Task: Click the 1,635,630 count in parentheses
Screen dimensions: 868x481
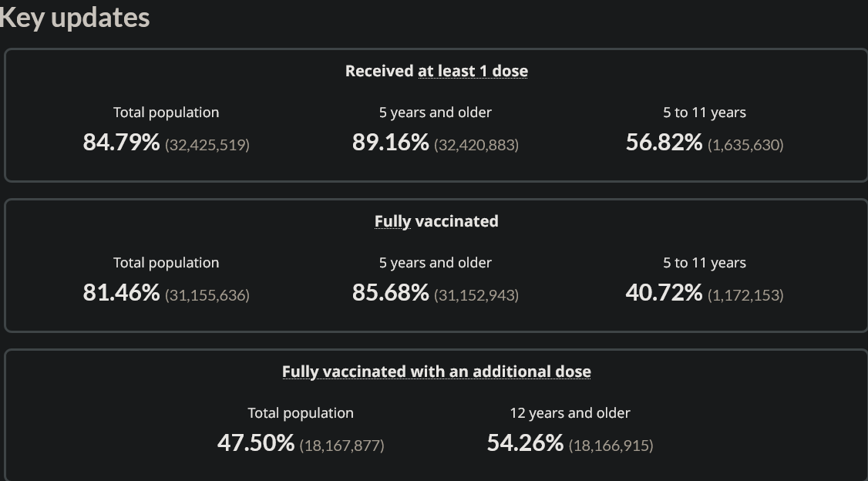Action: click(x=745, y=144)
